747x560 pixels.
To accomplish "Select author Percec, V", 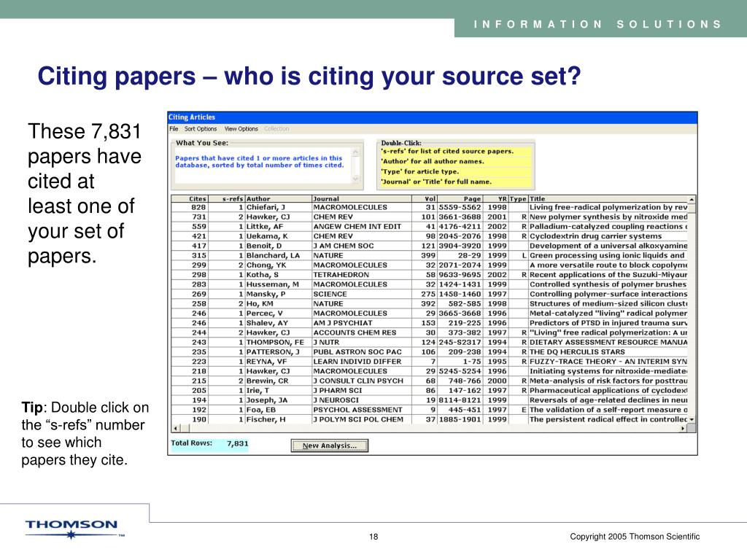I will point(264,314).
